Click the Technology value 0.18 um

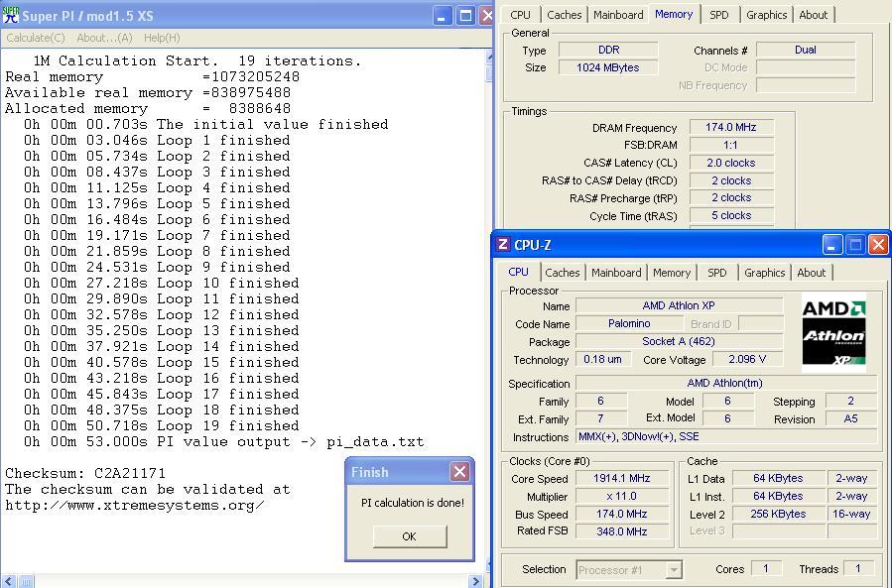coord(602,359)
